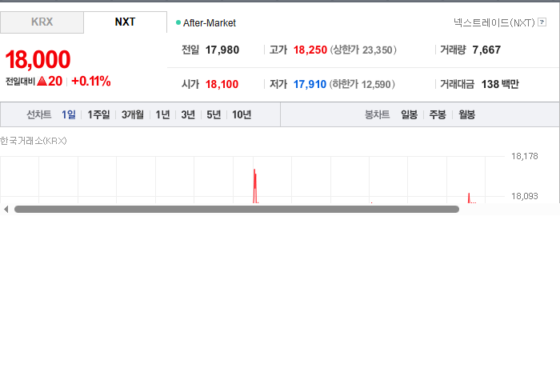Show the 월봉 monthly candle chart
The width and height of the screenshot is (560, 392).
coord(466,114)
